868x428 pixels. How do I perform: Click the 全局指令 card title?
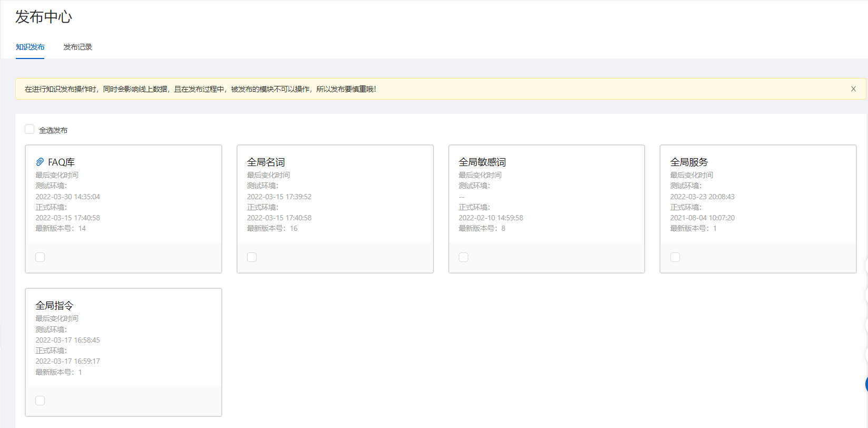[54, 305]
